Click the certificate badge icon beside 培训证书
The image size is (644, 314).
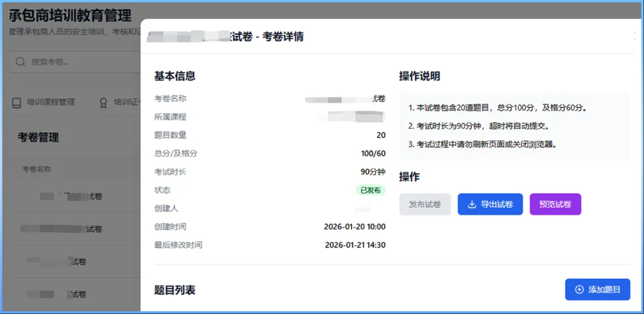(103, 103)
